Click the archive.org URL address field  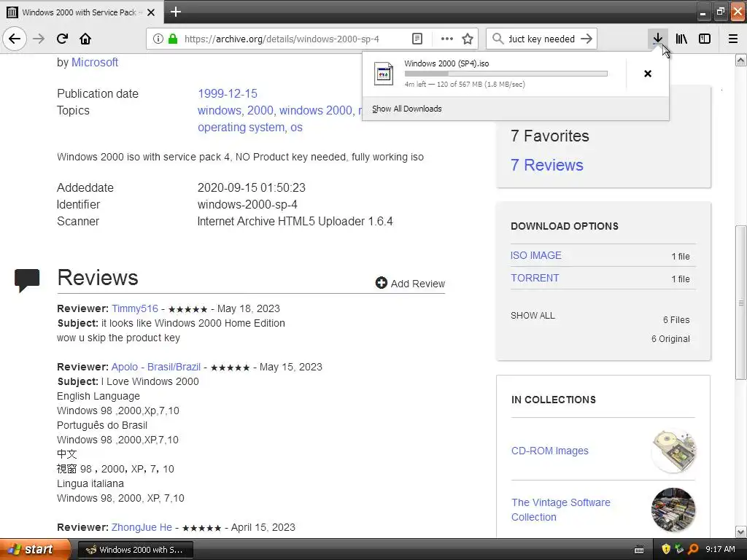click(x=282, y=39)
